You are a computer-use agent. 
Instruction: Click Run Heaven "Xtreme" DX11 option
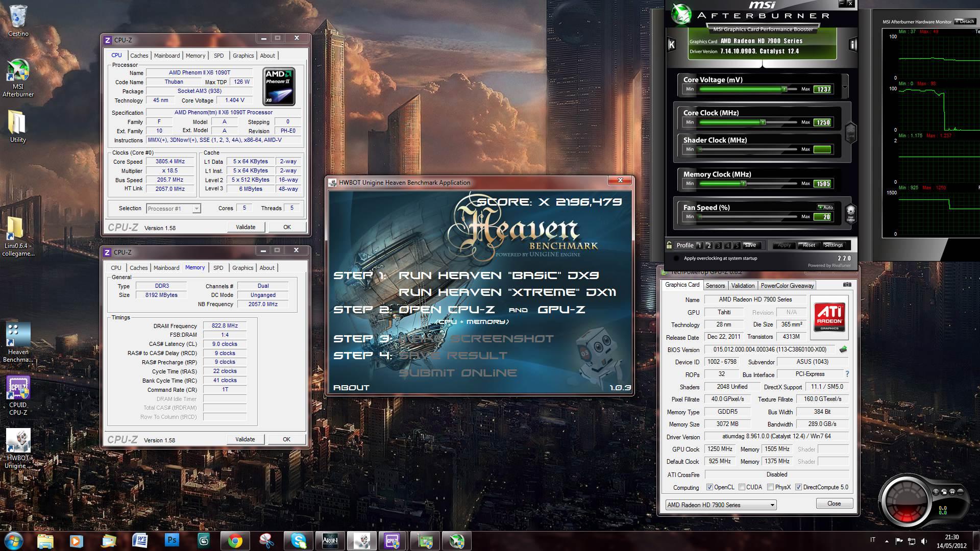click(x=507, y=292)
